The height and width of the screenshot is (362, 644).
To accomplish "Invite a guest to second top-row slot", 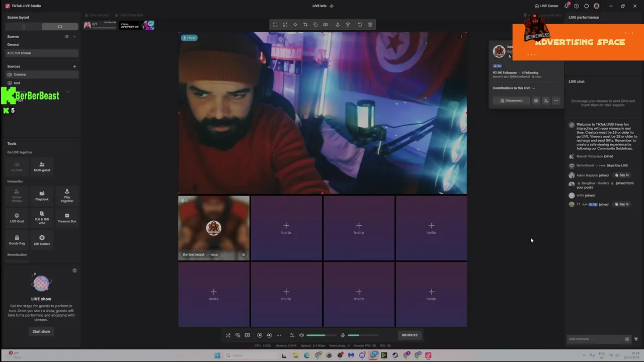I will click(286, 228).
